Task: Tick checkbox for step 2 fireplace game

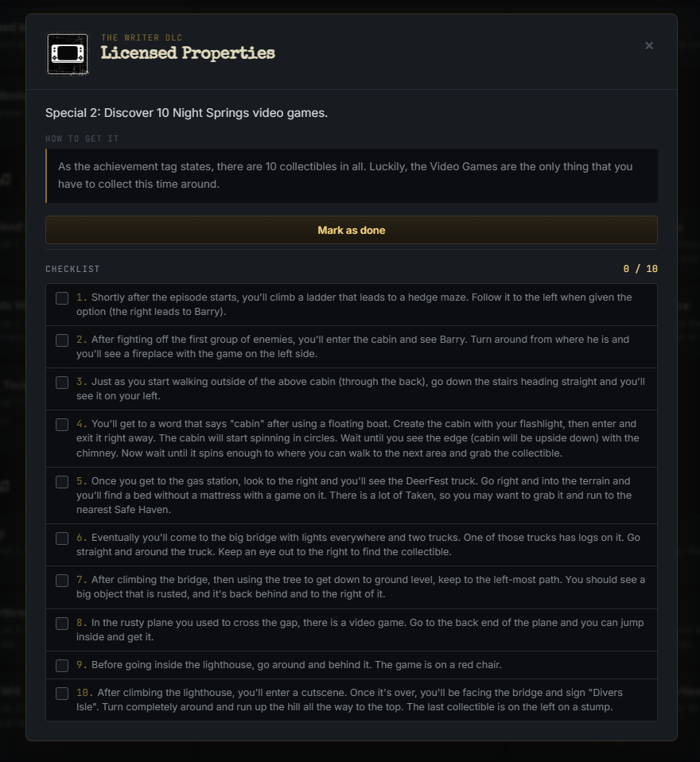Action: (62, 340)
